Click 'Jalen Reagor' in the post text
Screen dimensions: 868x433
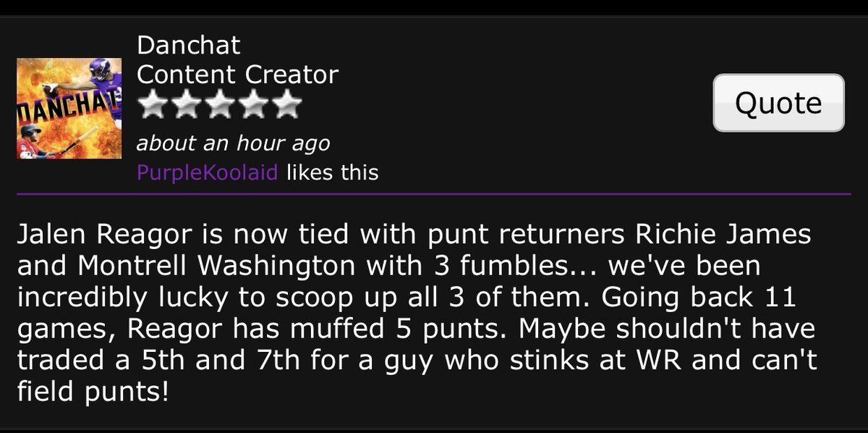pyautogui.click(x=91, y=235)
